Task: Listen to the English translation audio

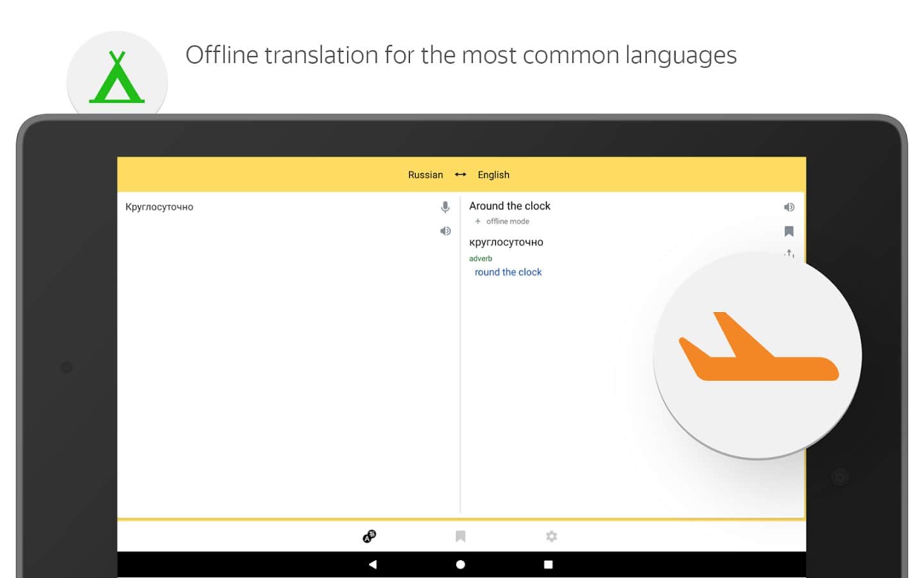Action: pos(789,207)
